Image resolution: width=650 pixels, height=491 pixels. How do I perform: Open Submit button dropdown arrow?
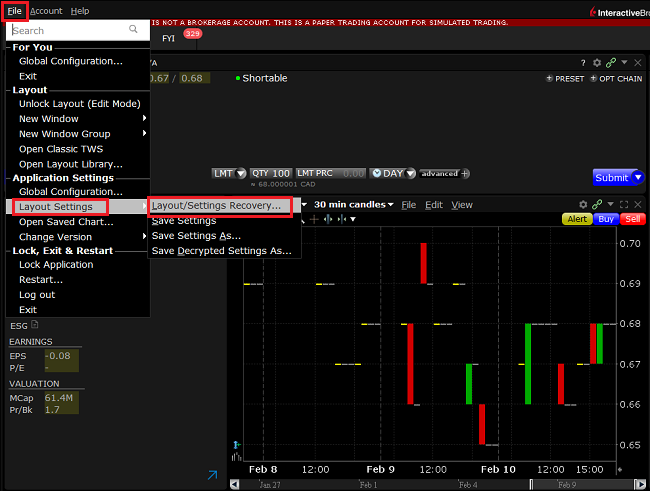(x=638, y=177)
